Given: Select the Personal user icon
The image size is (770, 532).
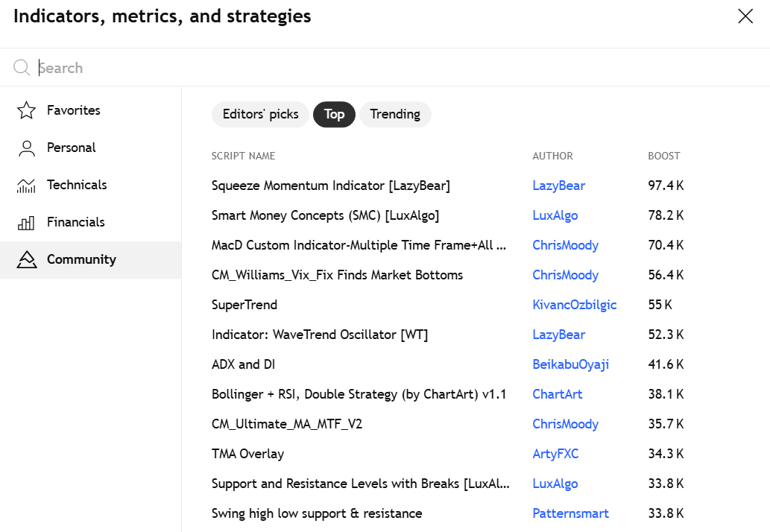Looking at the screenshot, I should click(x=27, y=148).
